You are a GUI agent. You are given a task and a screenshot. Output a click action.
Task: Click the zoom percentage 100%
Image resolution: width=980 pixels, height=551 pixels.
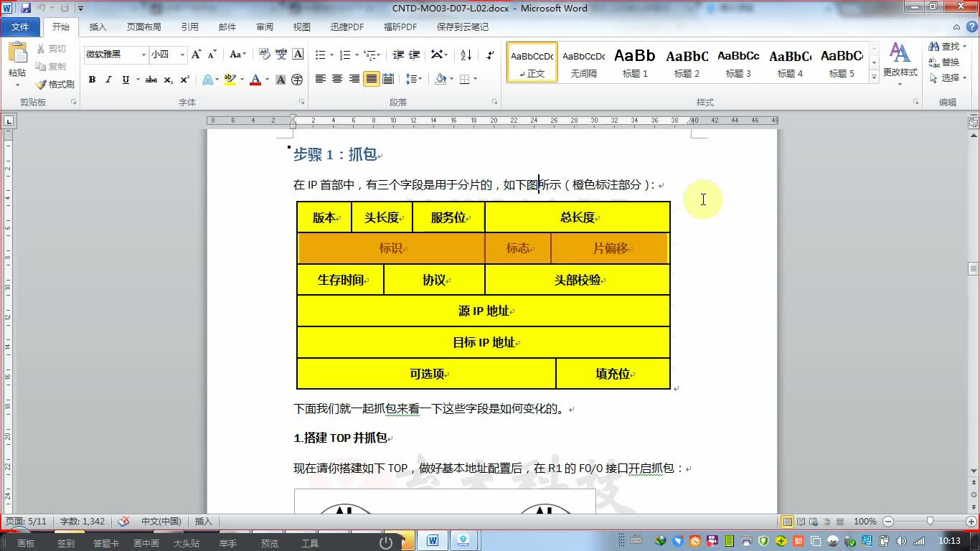click(x=865, y=522)
